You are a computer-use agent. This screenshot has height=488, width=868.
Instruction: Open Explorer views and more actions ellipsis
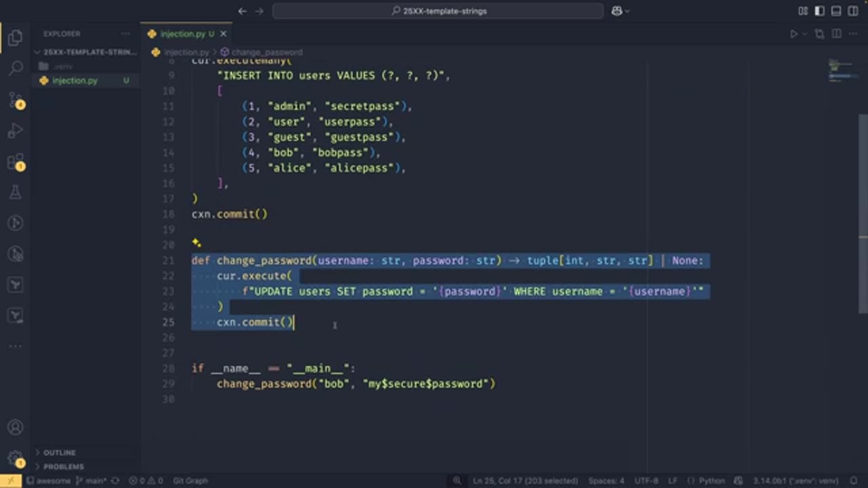(125, 34)
